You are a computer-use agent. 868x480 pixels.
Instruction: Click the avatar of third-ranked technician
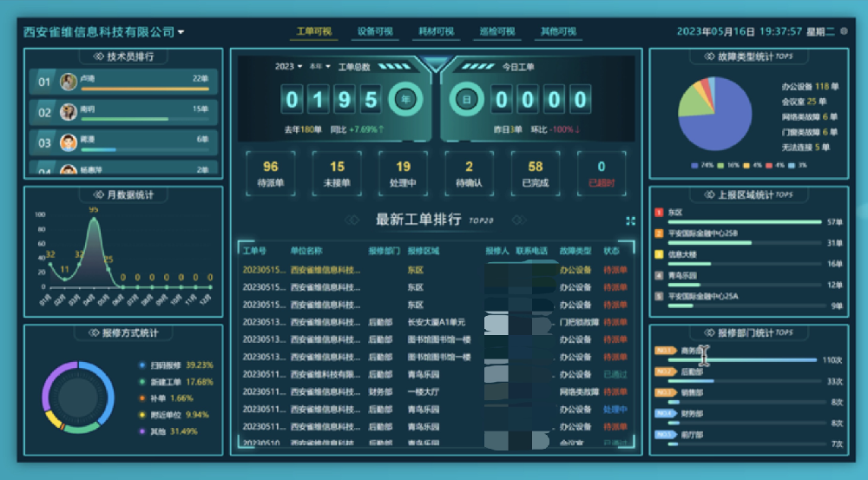pyautogui.click(x=69, y=142)
